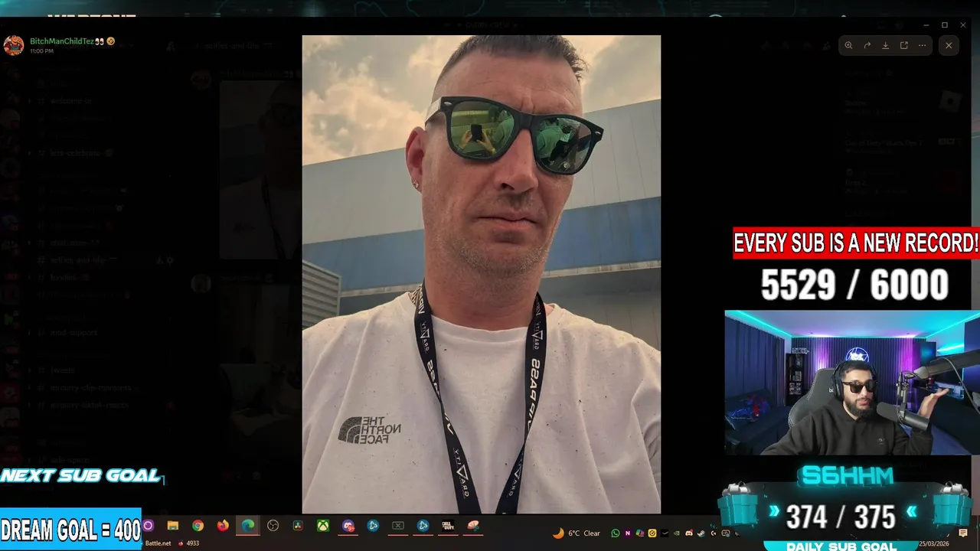The image size is (980, 551).
Task: Open image in browser icon
Action: 903,45
